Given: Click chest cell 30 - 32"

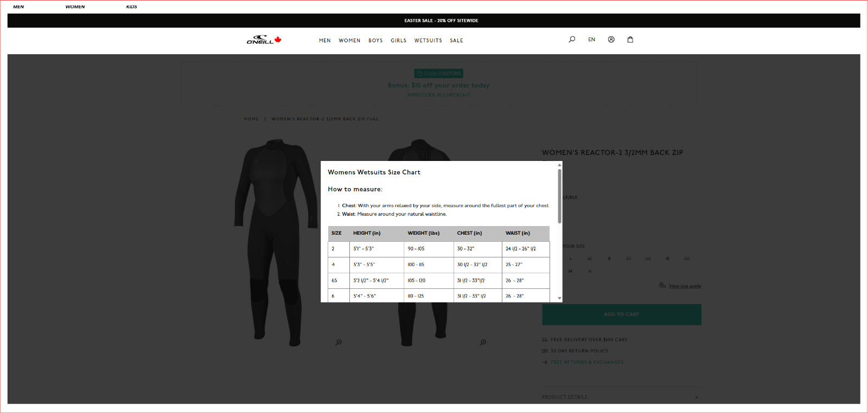Looking at the screenshot, I should (477, 249).
